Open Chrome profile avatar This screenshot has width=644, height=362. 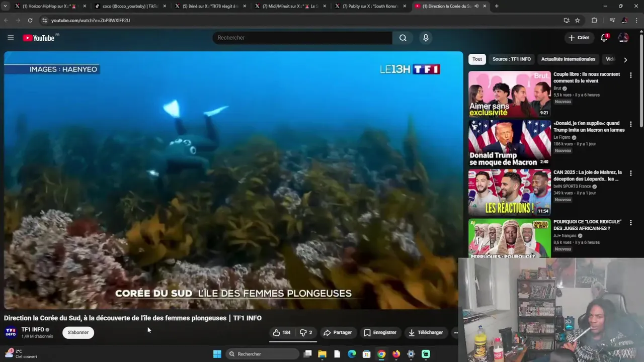click(x=624, y=20)
